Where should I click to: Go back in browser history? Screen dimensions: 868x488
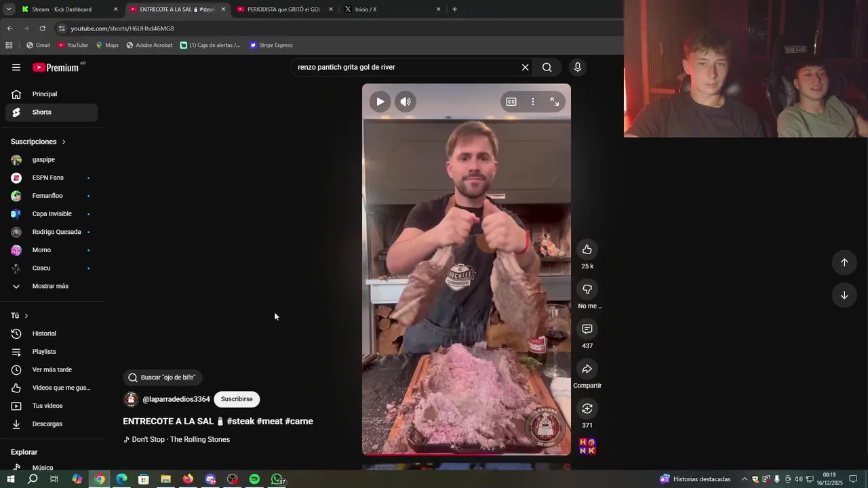click(x=9, y=28)
